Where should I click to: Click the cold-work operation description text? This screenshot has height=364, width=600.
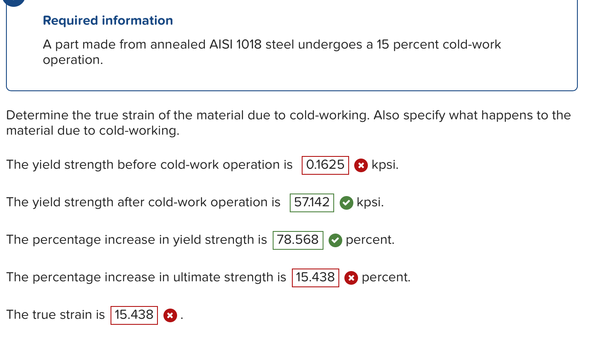(271, 52)
